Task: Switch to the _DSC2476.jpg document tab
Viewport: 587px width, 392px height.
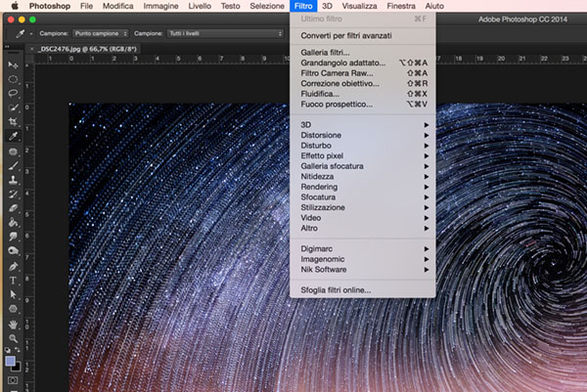Action: tap(88, 49)
